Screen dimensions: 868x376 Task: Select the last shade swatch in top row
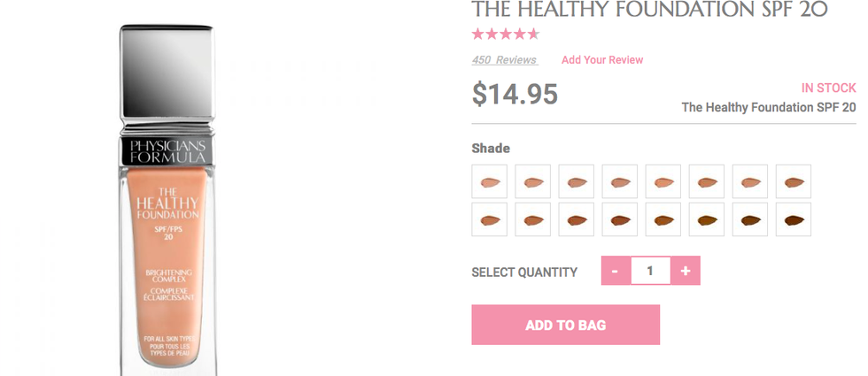pos(794,181)
